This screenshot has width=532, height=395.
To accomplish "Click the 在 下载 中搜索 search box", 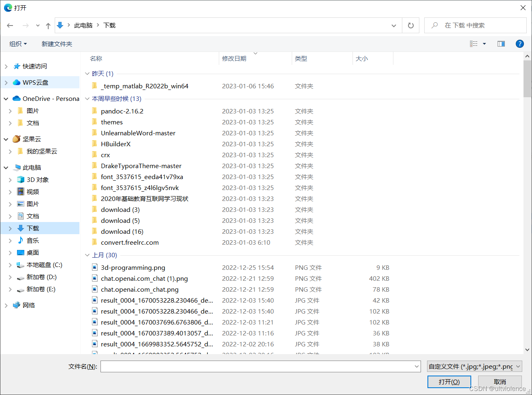I will click(475, 25).
